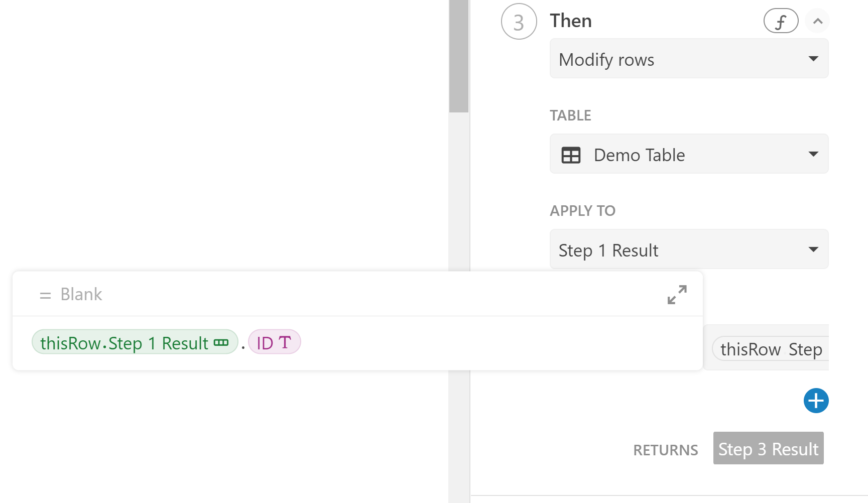Click the Blank formula input field
This screenshot has width=868, height=503.
tap(201, 295)
